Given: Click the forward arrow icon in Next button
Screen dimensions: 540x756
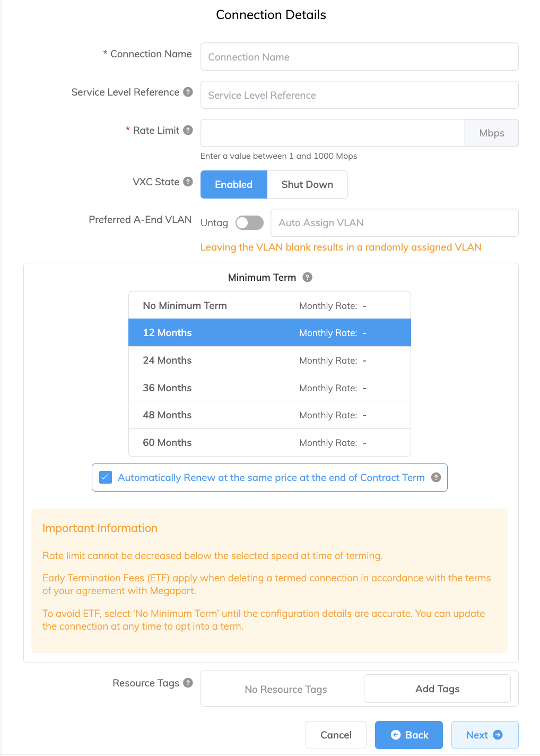Looking at the screenshot, I should [x=499, y=735].
